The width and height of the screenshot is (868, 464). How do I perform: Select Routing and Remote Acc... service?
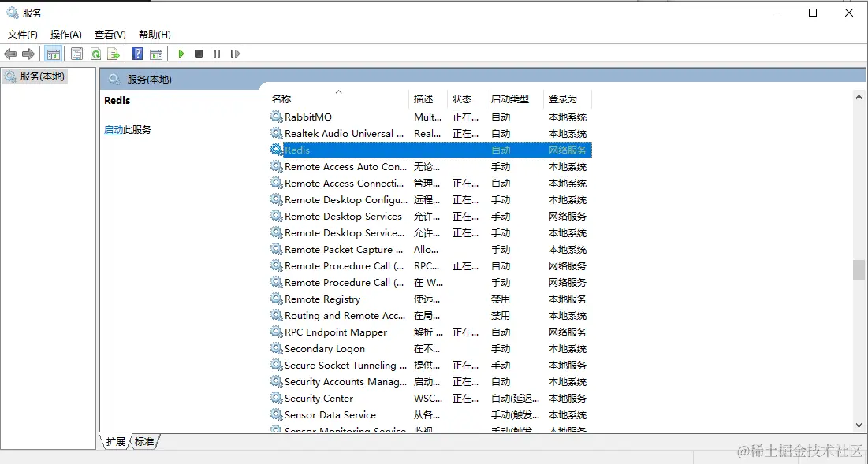430,315
